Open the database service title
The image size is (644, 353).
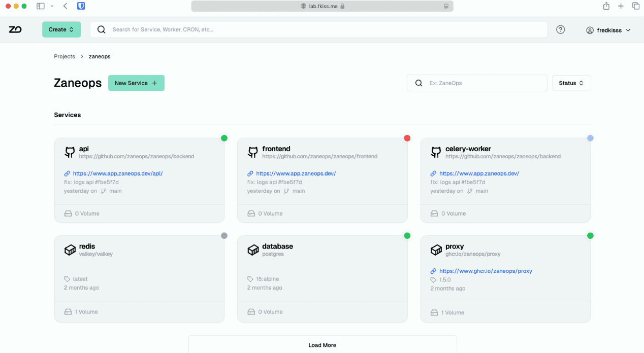pos(277,246)
